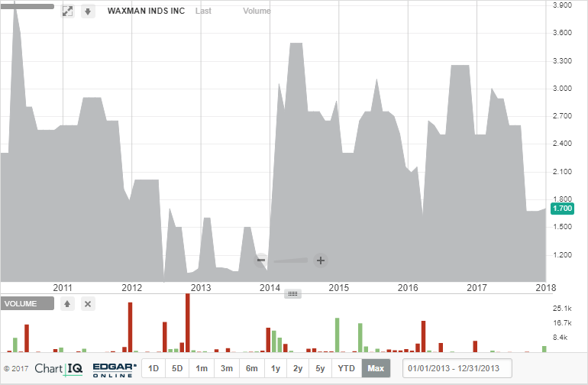Viewport: 588px width, 385px height.
Task: Select the YTD range
Action: click(x=347, y=368)
